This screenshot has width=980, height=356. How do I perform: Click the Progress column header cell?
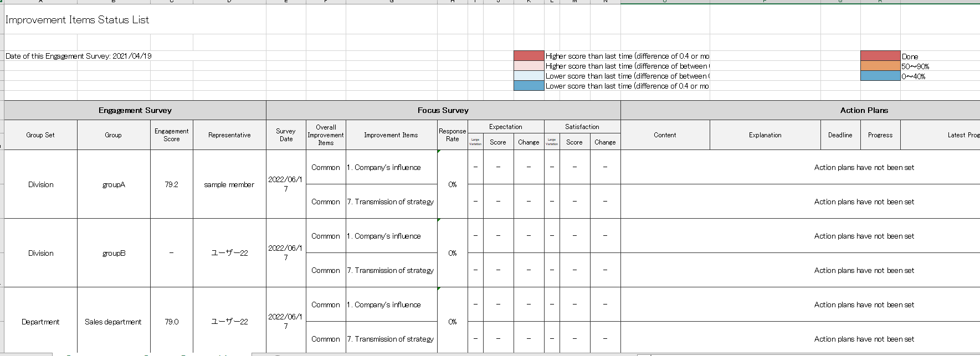(880, 135)
